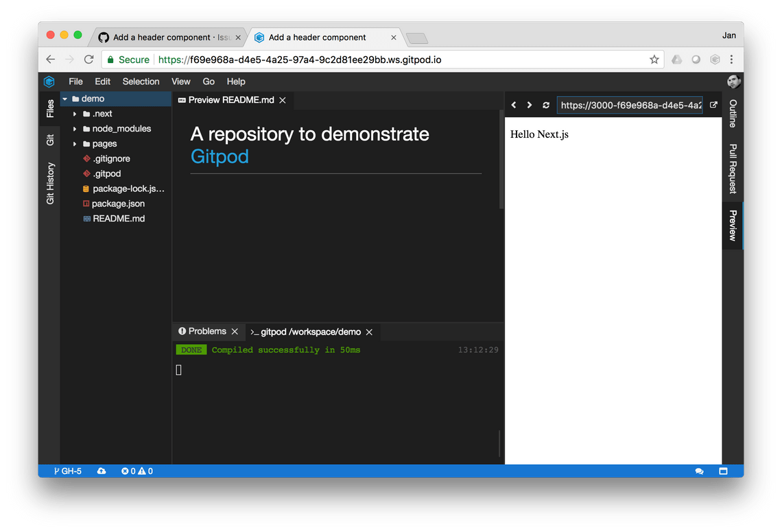782x532 pixels.
Task: Close the Problems tab
Action: tap(235, 332)
